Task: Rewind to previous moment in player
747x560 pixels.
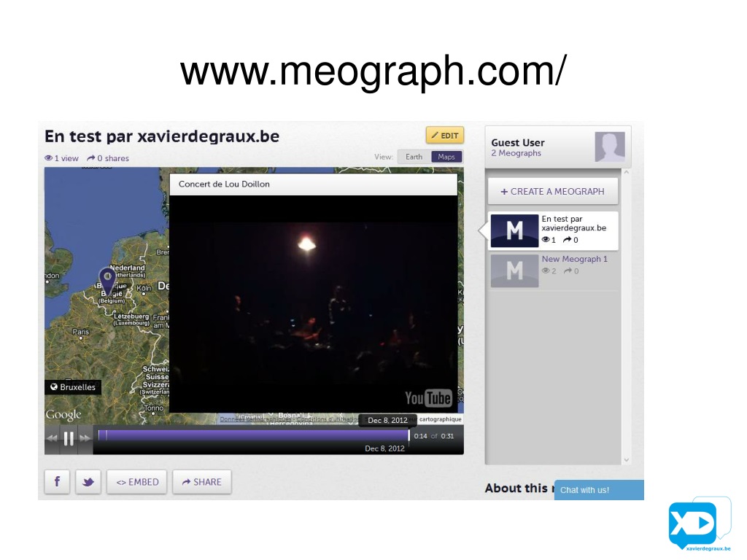Action: pyautogui.click(x=52, y=438)
